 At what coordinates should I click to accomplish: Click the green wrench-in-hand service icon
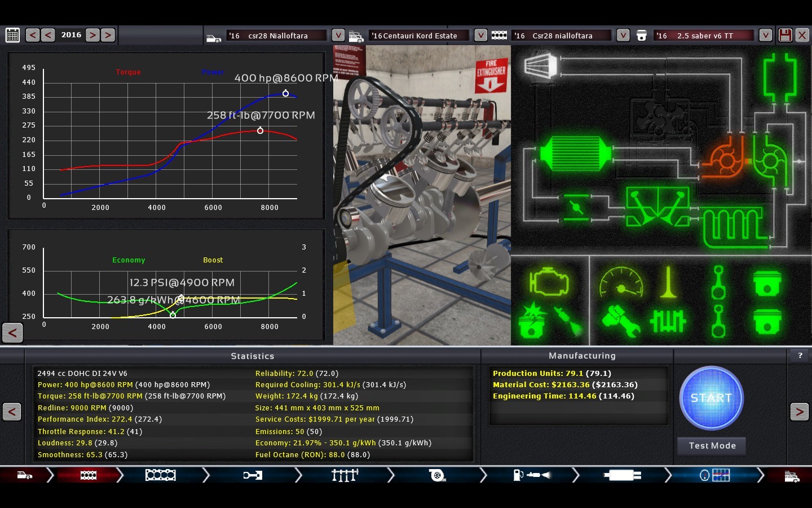click(620, 321)
